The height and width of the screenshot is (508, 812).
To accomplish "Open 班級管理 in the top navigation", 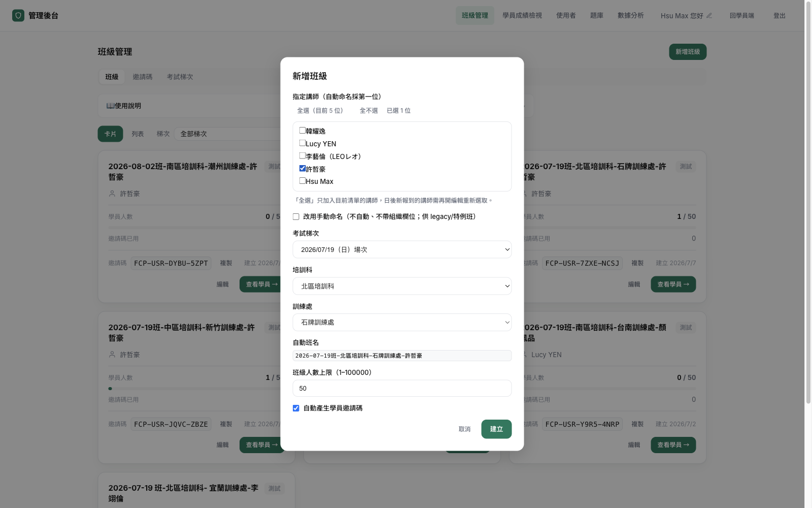I will (x=475, y=16).
